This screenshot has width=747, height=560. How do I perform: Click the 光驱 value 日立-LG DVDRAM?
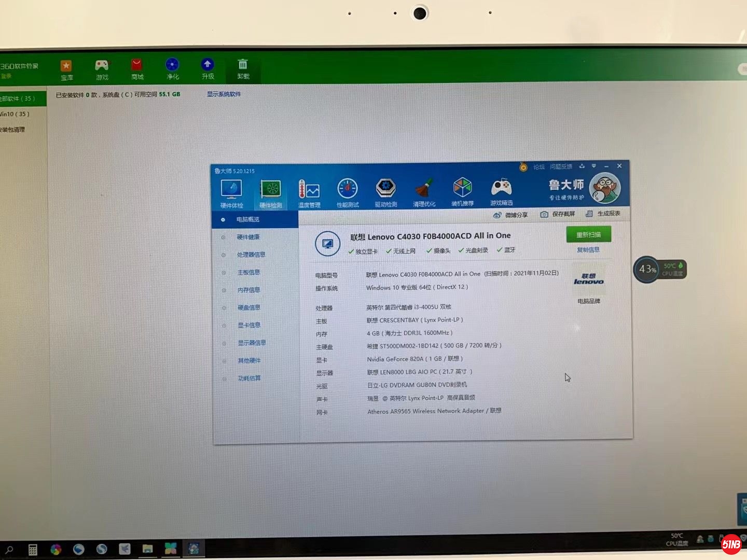(x=417, y=385)
